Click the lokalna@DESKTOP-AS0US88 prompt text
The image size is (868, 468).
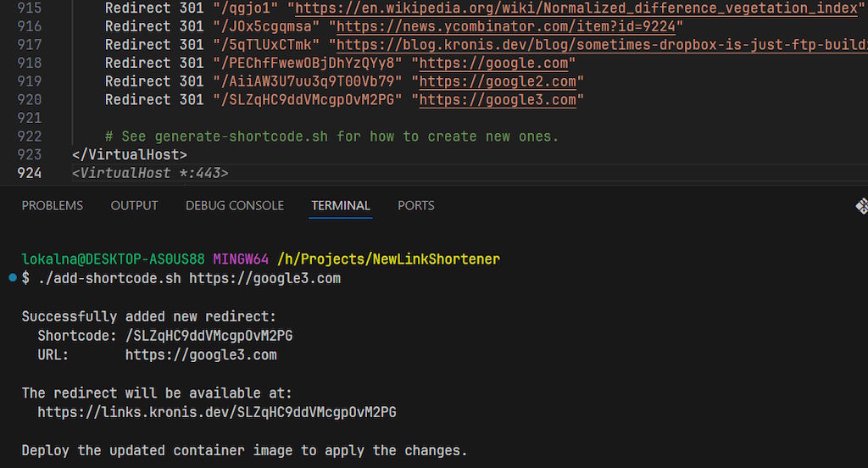(113, 259)
